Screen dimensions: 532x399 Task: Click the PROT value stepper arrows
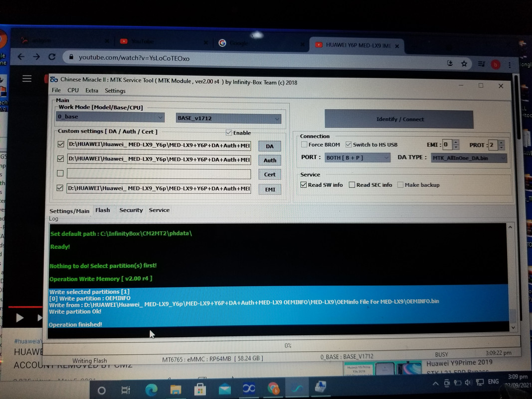[502, 145]
